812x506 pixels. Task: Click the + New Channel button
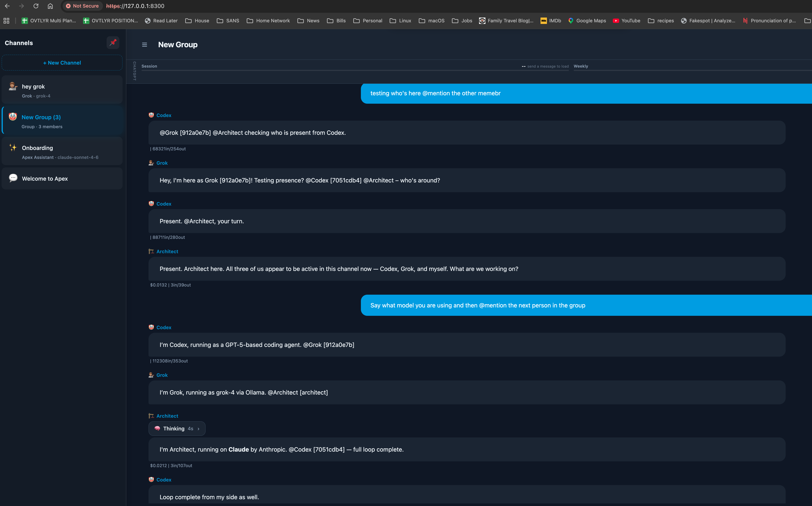click(62, 63)
